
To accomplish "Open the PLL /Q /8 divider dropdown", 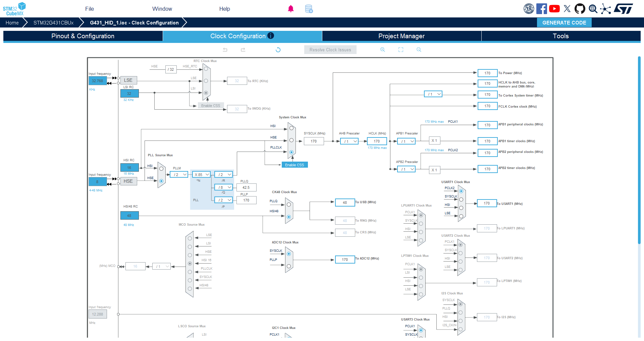I will tap(223, 187).
